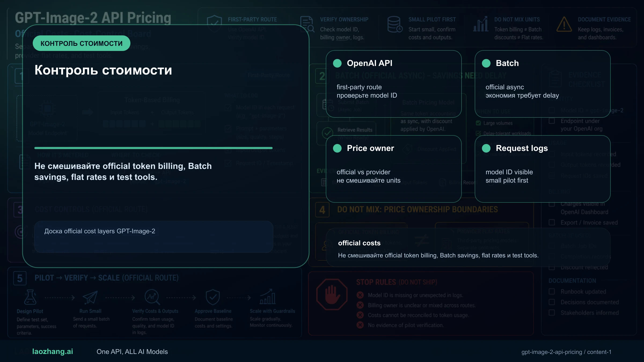The height and width of the screenshot is (362, 644).
Task: Check the Endpoint under your OpenAI org checkbox
Action: click(552, 121)
